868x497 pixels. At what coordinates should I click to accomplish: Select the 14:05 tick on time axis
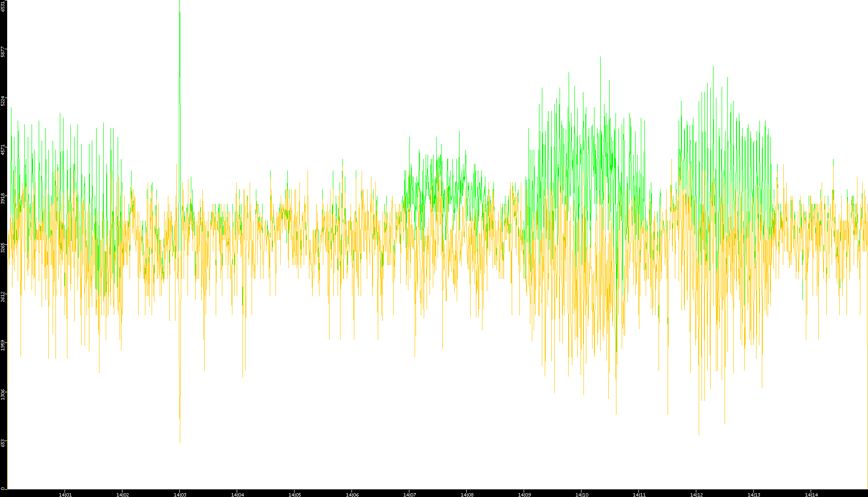click(x=295, y=495)
